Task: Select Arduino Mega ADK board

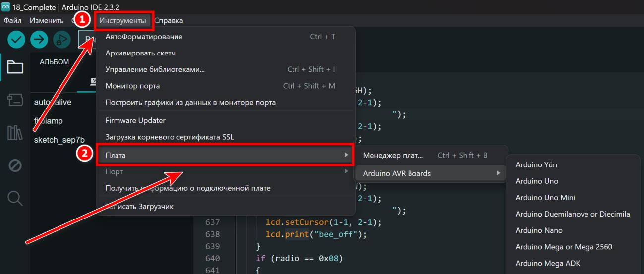Action: coord(573,263)
